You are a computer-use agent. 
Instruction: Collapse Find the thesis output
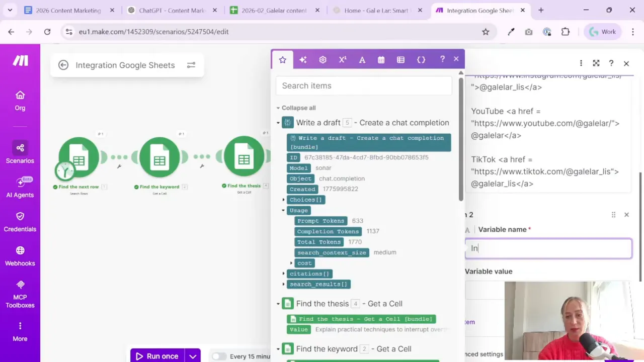pos(278,304)
